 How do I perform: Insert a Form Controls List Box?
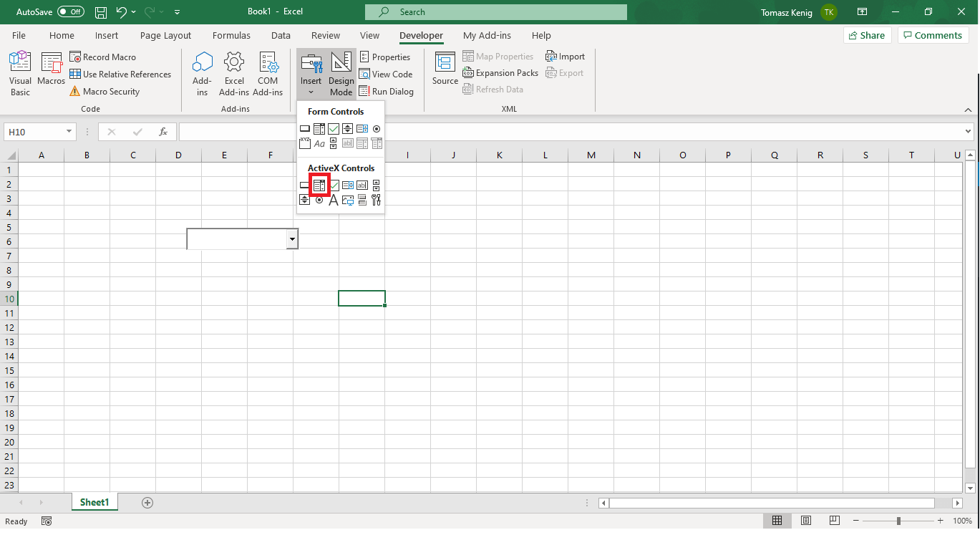pos(362,129)
